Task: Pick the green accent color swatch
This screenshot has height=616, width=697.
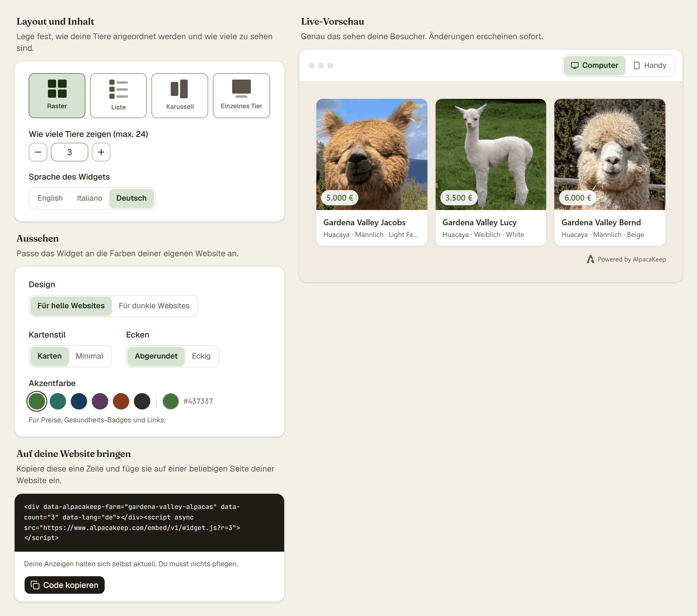Action: coord(37,401)
